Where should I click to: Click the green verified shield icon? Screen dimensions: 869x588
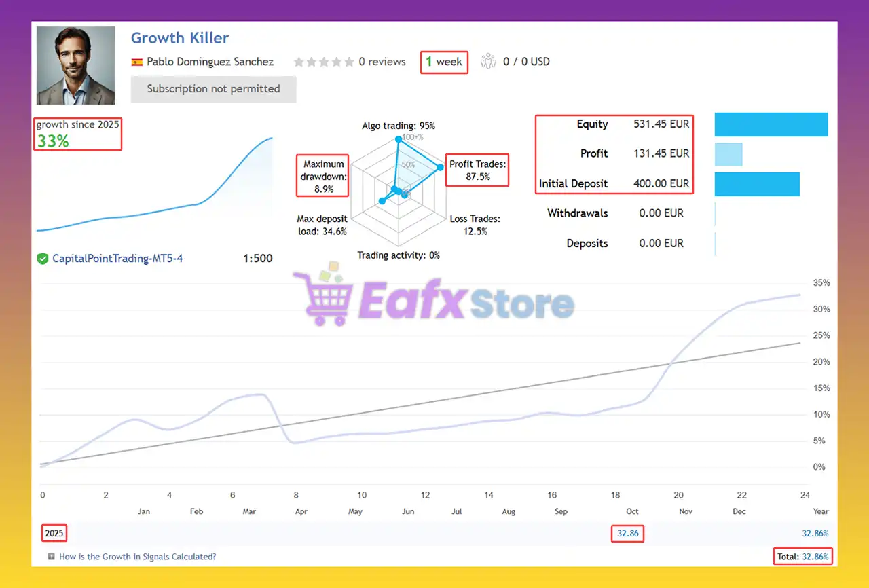coord(43,259)
